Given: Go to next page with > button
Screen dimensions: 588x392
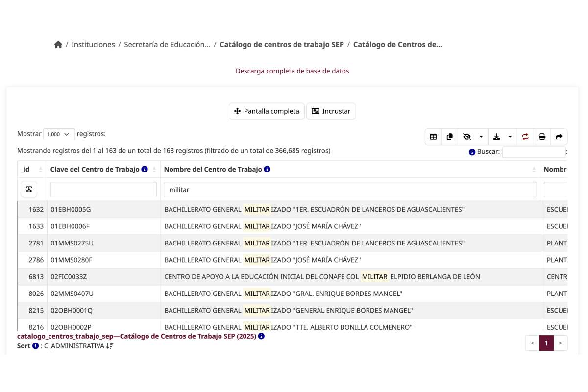Looking at the screenshot, I should pos(560,343).
